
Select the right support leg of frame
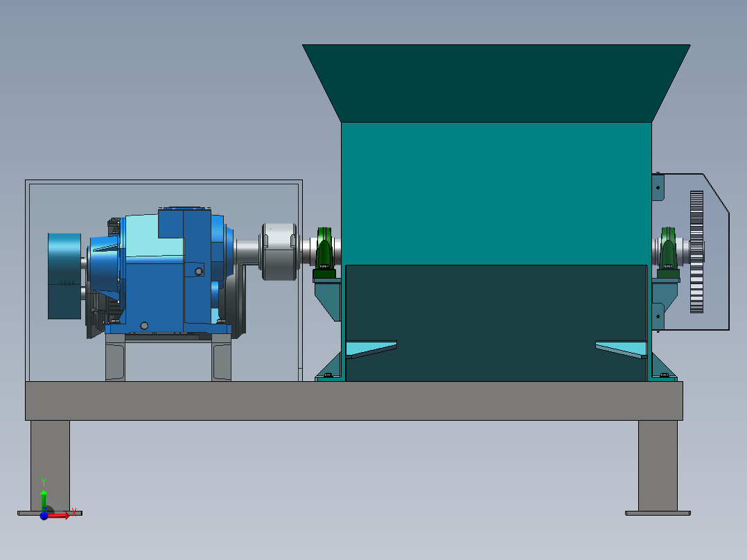658,466
